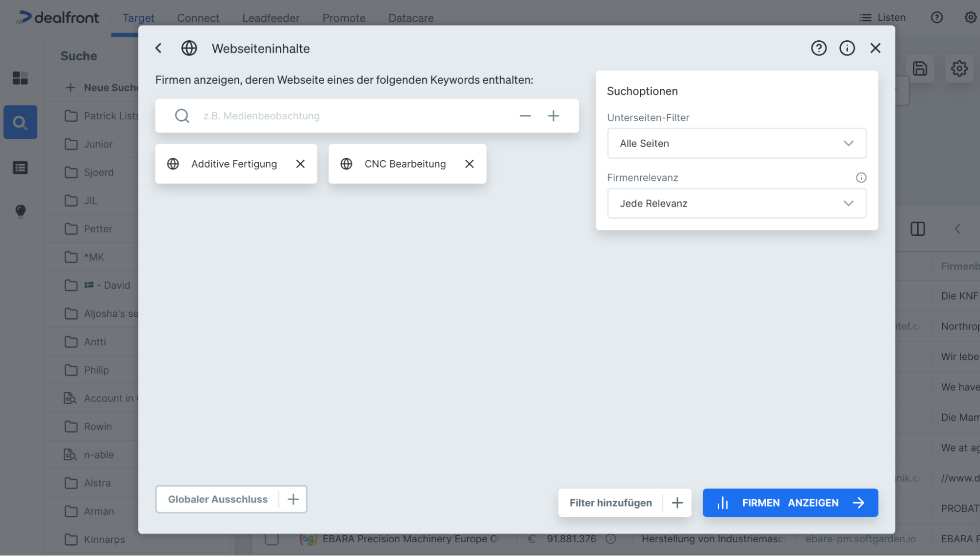Screen dimensions: 980x556
Task: Go back using the modal's back arrow
Action: (x=158, y=48)
